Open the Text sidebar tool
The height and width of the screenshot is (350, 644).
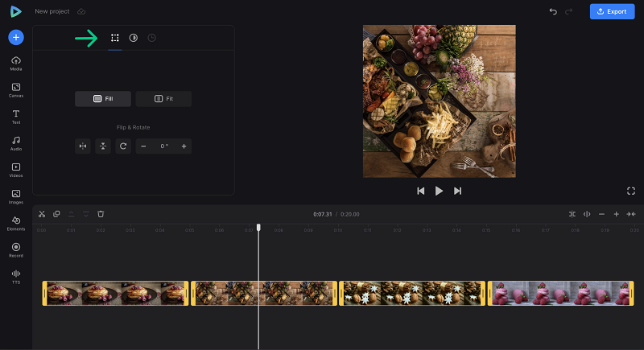pyautogui.click(x=16, y=117)
